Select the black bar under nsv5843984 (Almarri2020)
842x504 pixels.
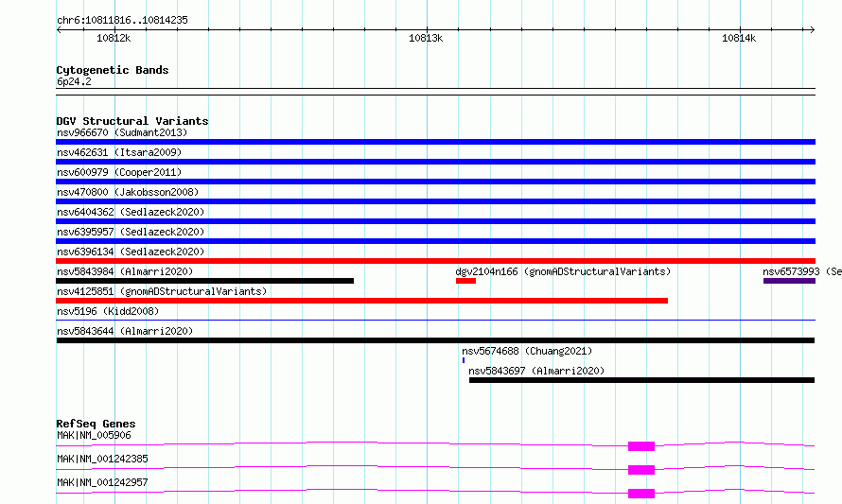[x=204, y=281]
